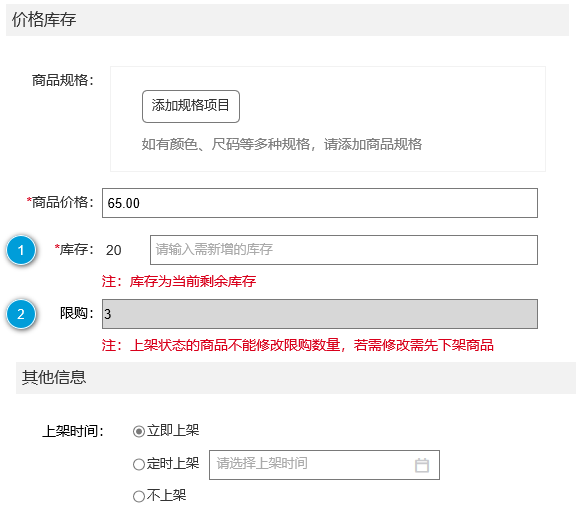Click the 商品规格 label
Viewport: 576px width, 530px height.
(x=63, y=80)
